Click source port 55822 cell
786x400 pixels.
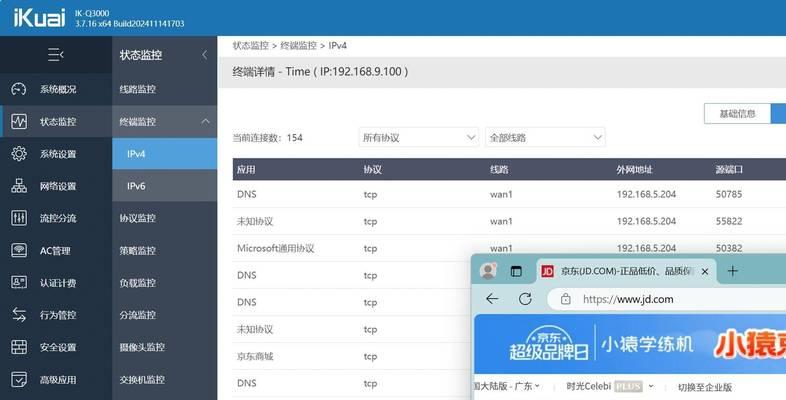point(729,221)
